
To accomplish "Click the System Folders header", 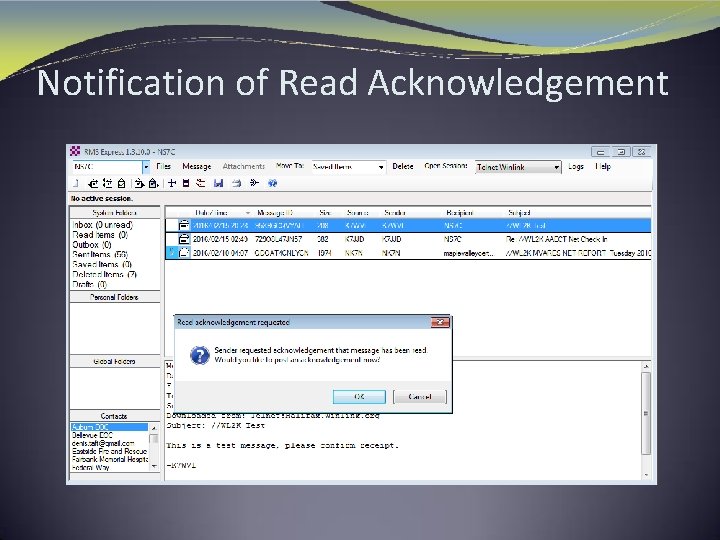I will click(115, 213).
